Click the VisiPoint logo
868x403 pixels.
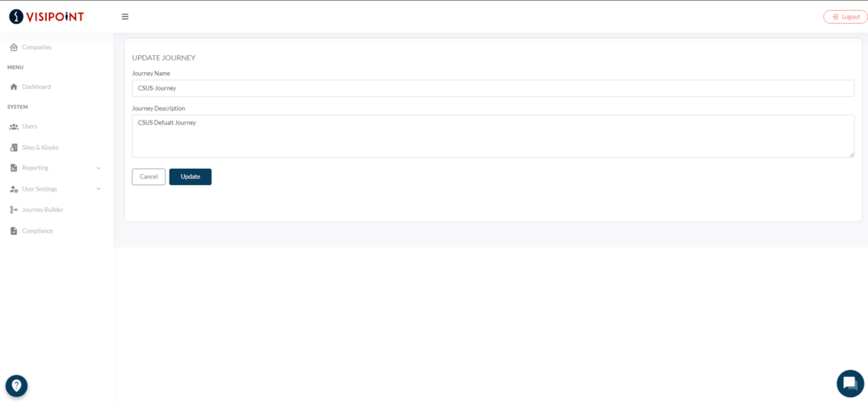pyautogui.click(x=47, y=17)
